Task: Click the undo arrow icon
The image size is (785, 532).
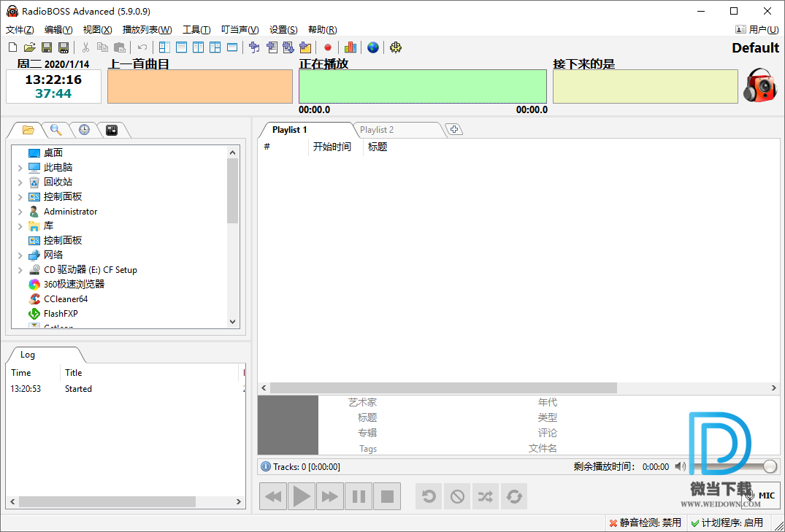Action: 142,47
